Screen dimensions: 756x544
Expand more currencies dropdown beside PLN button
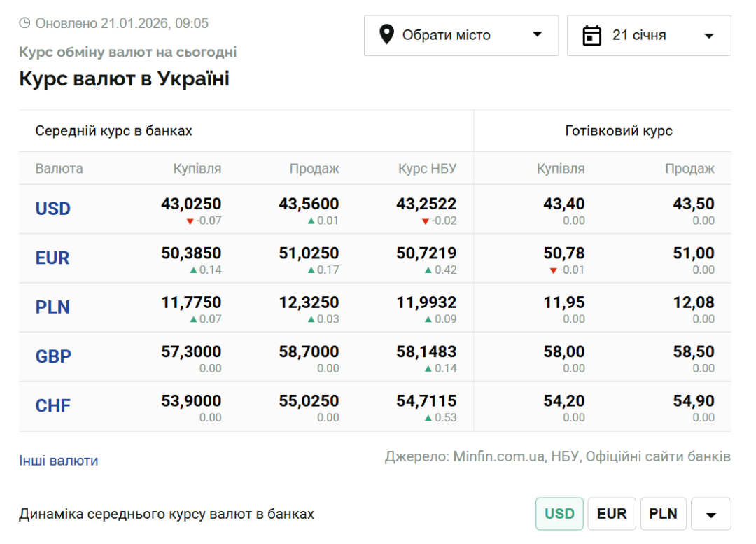click(710, 515)
